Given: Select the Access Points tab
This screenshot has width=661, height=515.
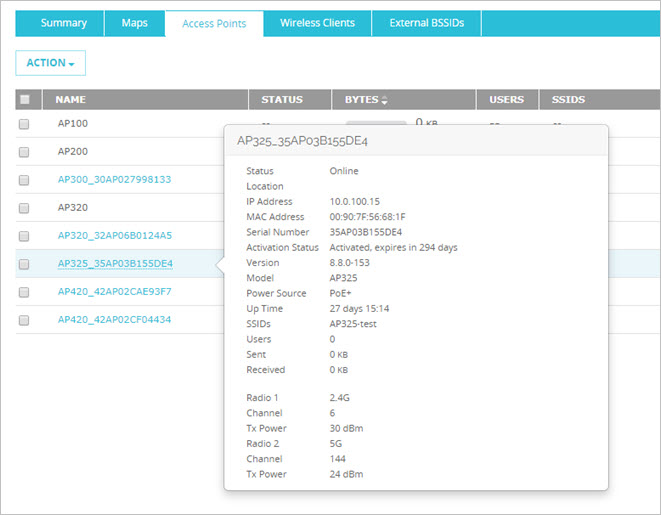Looking at the screenshot, I should (214, 23).
